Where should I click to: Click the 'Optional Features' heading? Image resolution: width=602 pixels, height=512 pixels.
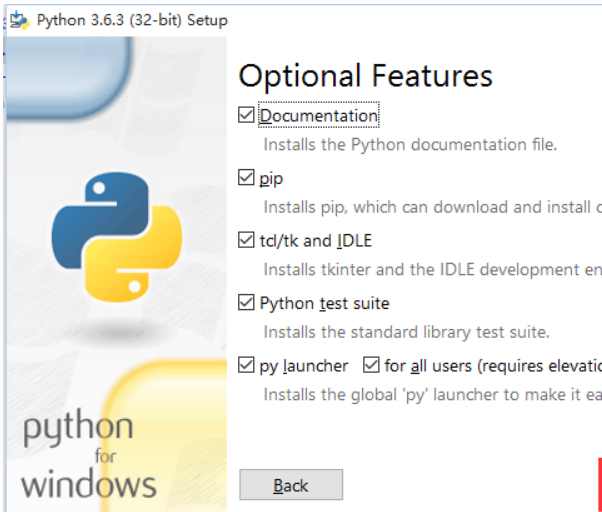(366, 76)
